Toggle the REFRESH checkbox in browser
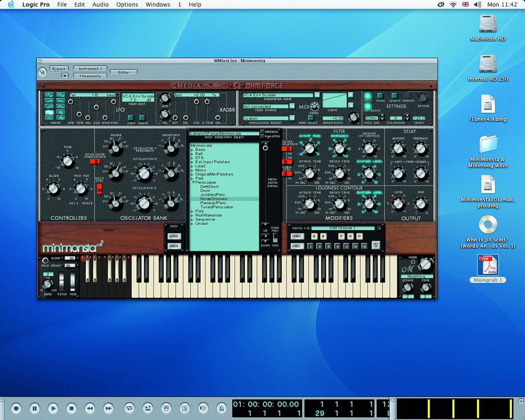Screen dimensions: 525x420 262,132
